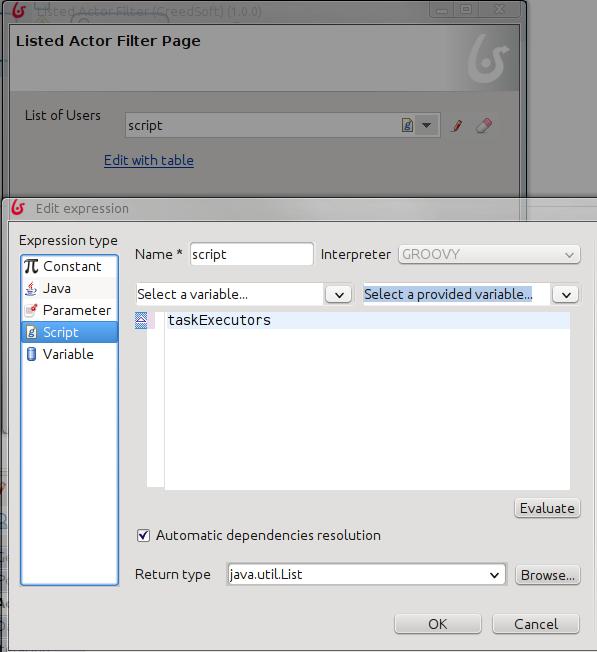Choose the Parameter expression type

click(x=69, y=310)
